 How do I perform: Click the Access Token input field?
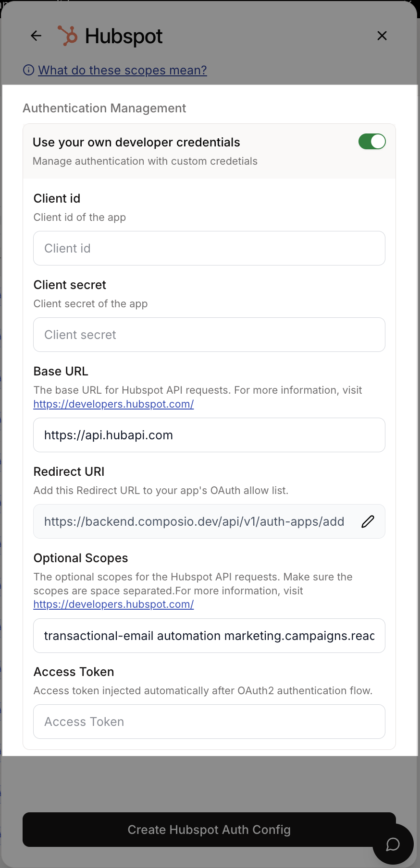click(209, 722)
